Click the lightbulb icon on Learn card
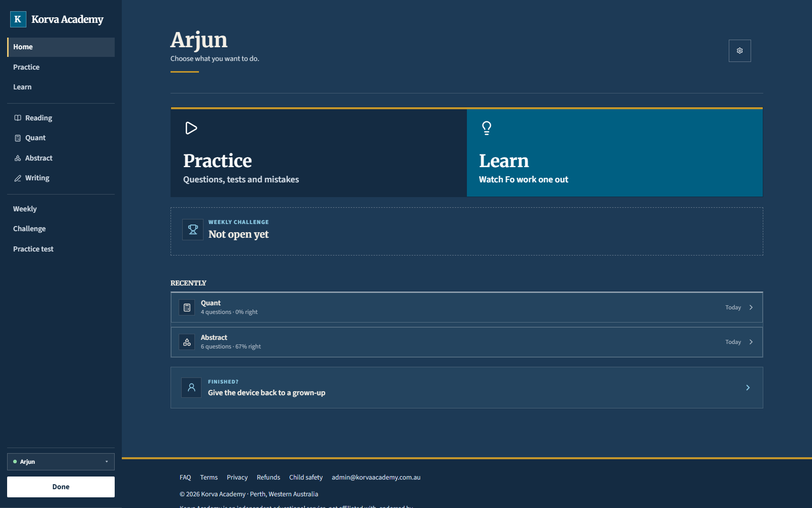812x508 pixels. pos(486,128)
